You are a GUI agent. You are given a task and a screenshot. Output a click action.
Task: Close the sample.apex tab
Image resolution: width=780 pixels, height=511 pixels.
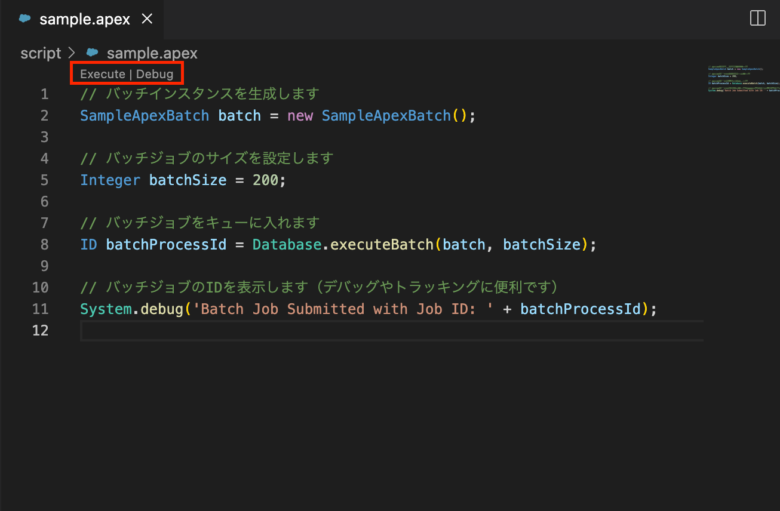click(x=147, y=19)
